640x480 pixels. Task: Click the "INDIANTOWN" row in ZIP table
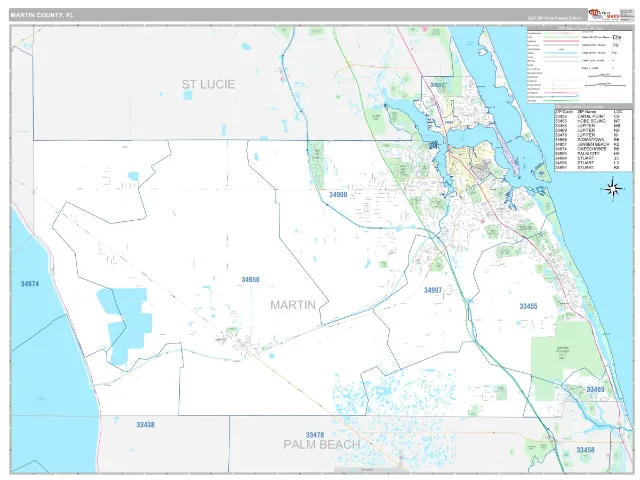pos(589,140)
